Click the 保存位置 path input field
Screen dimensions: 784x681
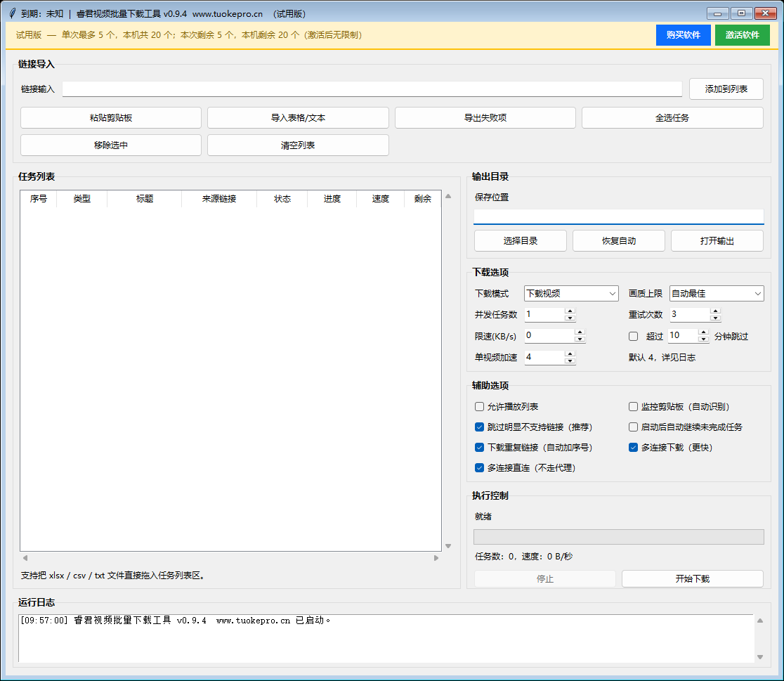pyautogui.click(x=618, y=216)
